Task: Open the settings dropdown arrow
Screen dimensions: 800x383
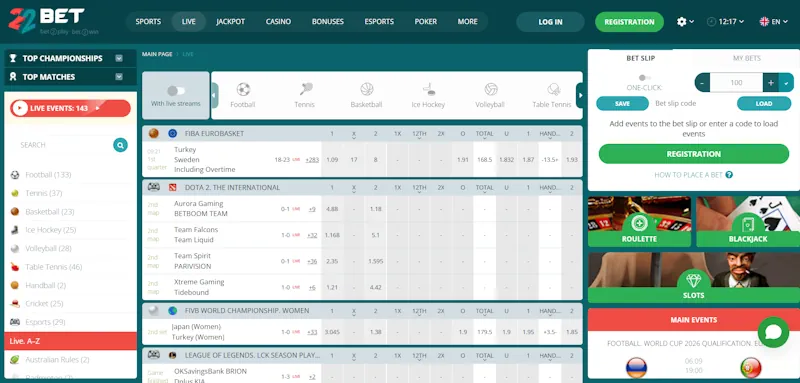Action: [692, 22]
